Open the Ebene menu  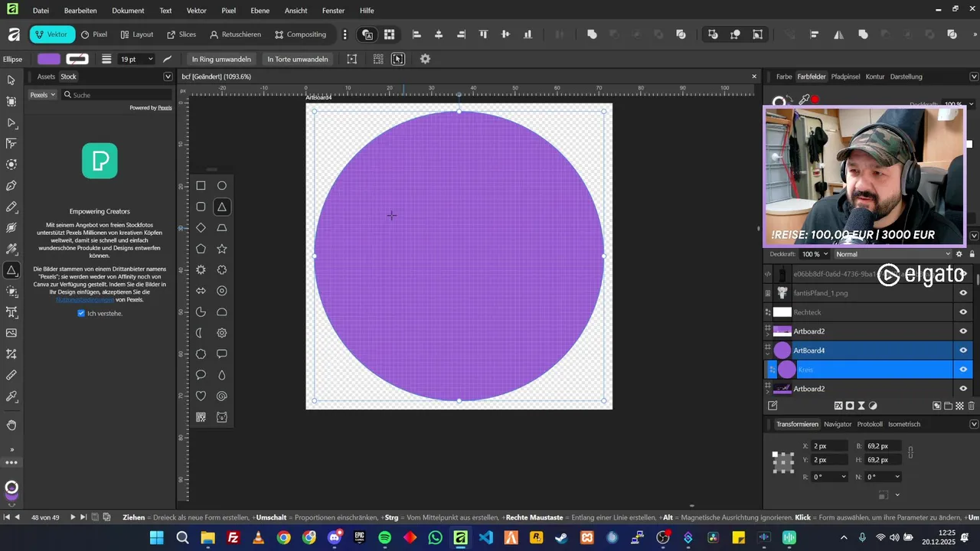[260, 11]
